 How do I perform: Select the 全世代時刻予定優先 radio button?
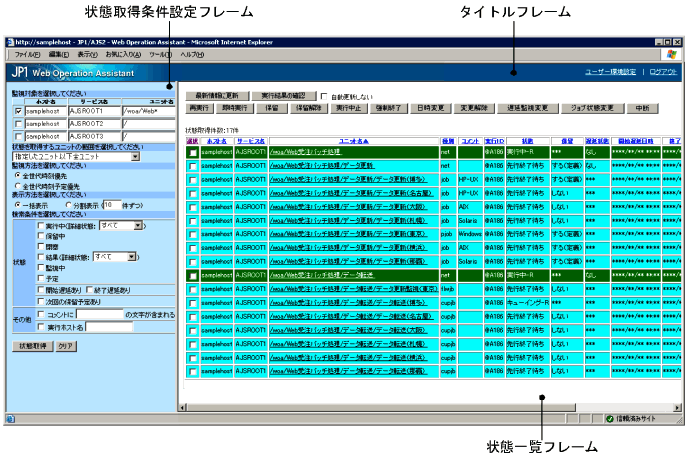coord(18,186)
